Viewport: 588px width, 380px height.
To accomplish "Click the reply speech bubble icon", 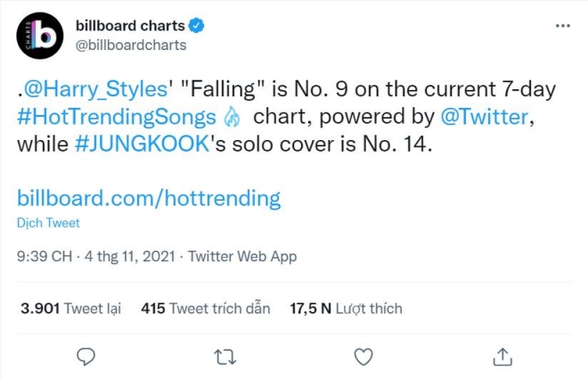I will [86, 356].
